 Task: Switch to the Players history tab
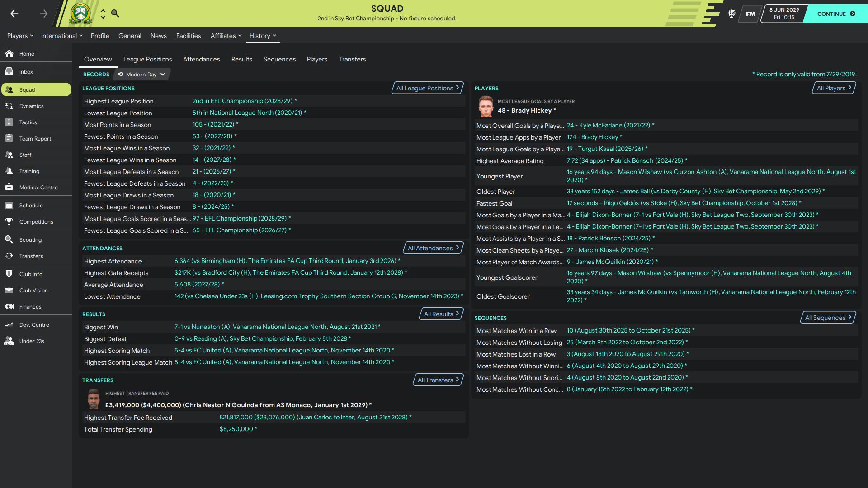tap(317, 59)
